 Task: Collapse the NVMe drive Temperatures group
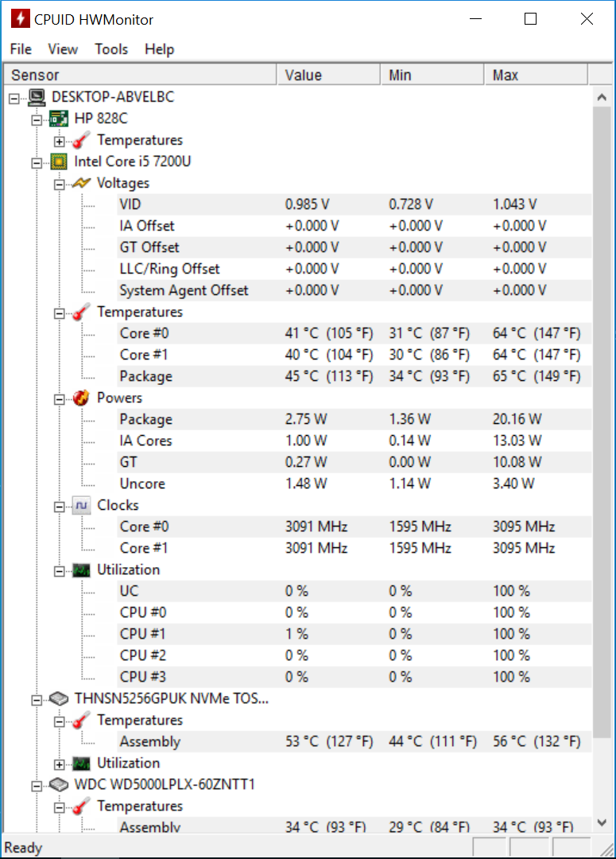coord(59,721)
